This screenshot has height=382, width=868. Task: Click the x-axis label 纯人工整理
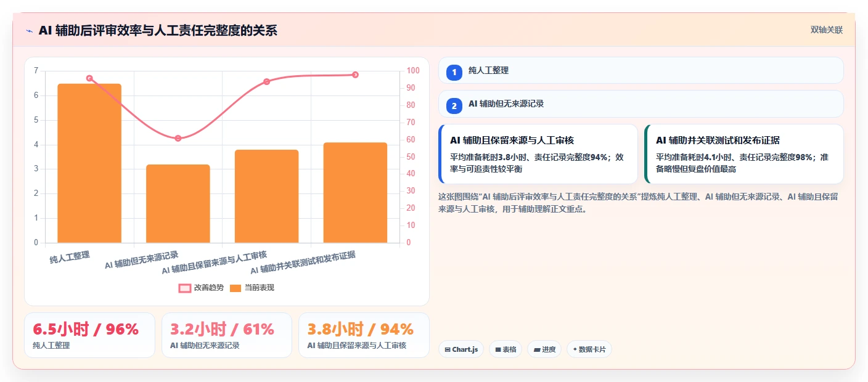tap(70, 256)
